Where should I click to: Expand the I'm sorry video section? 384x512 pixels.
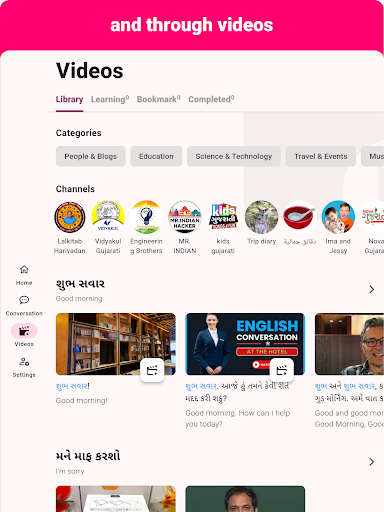(x=372, y=462)
